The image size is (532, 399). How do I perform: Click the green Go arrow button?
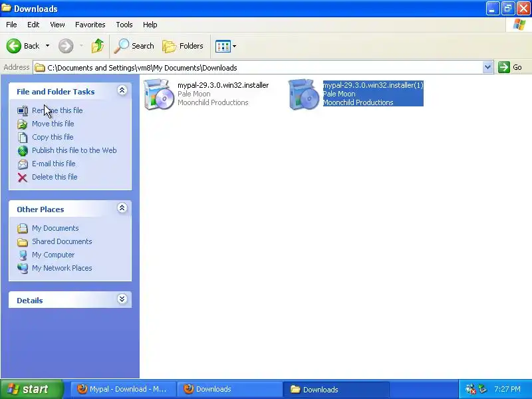504,67
